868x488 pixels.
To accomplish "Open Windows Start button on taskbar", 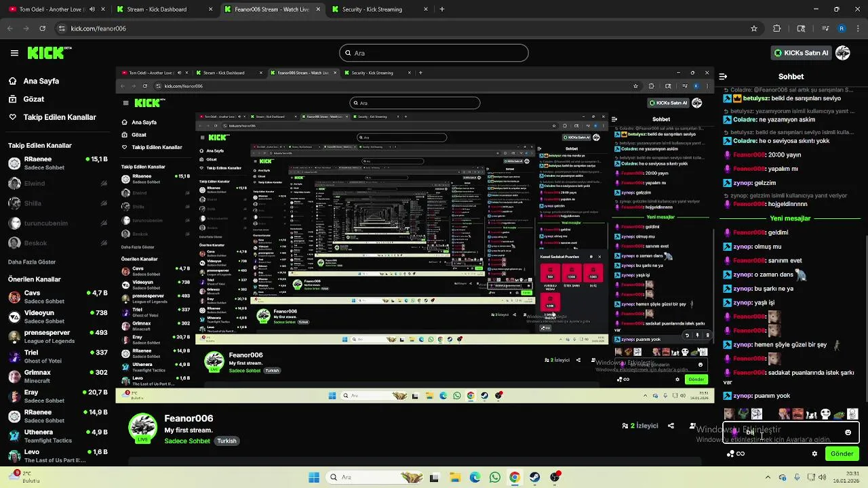I will pyautogui.click(x=314, y=477).
